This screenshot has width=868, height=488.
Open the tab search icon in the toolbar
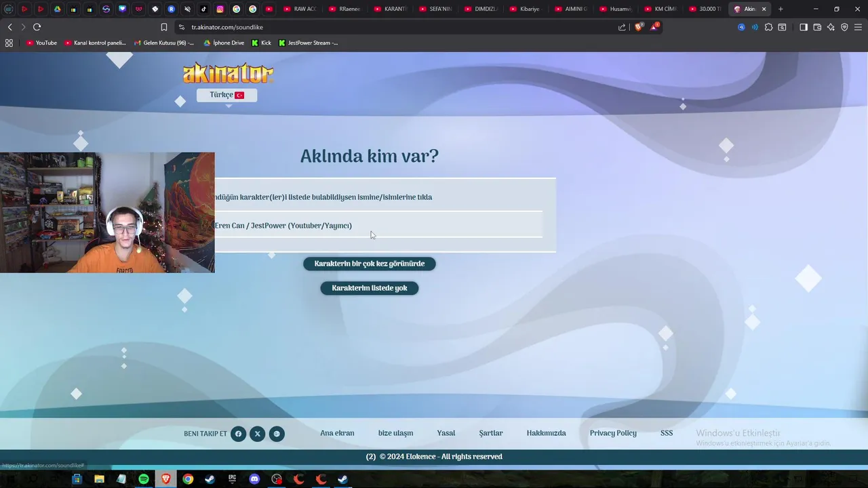coord(782,27)
